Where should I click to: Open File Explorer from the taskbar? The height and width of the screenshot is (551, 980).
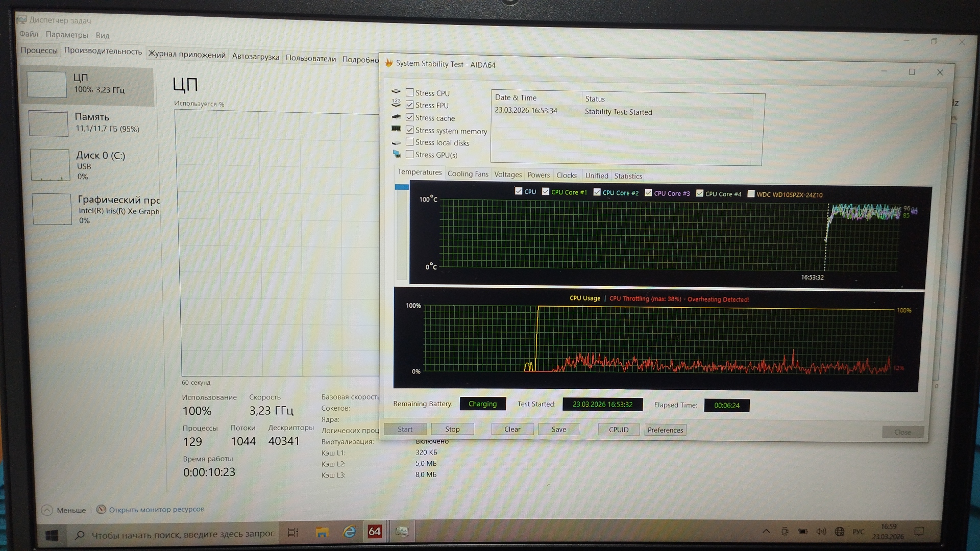(x=322, y=532)
